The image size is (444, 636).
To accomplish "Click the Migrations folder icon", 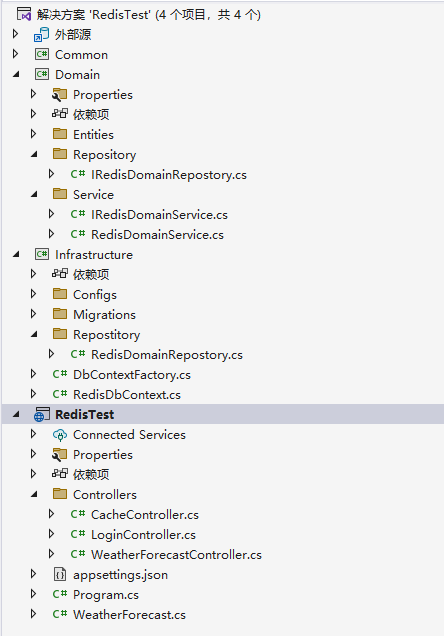I will pos(60,314).
